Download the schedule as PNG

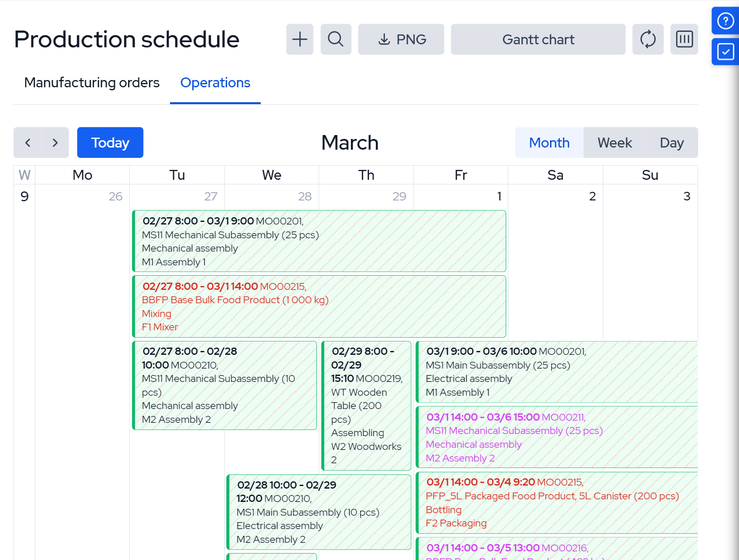(x=401, y=39)
